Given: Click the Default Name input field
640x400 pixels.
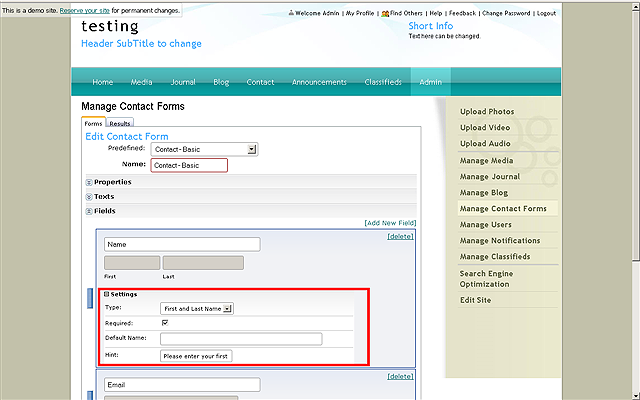Looking at the screenshot, I should pyautogui.click(x=241, y=339).
